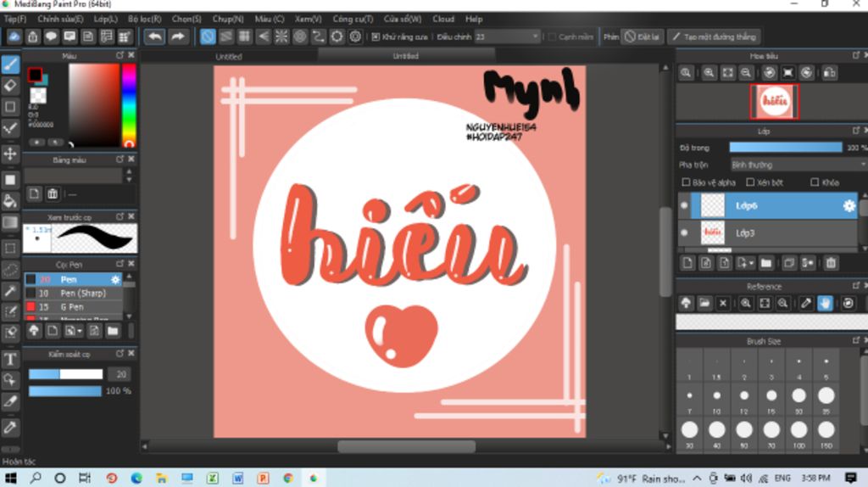The width and height of the screenshot is (868, 487).
Task: Click Tạo một đường thẳng button
Action: tap(715, 37)
